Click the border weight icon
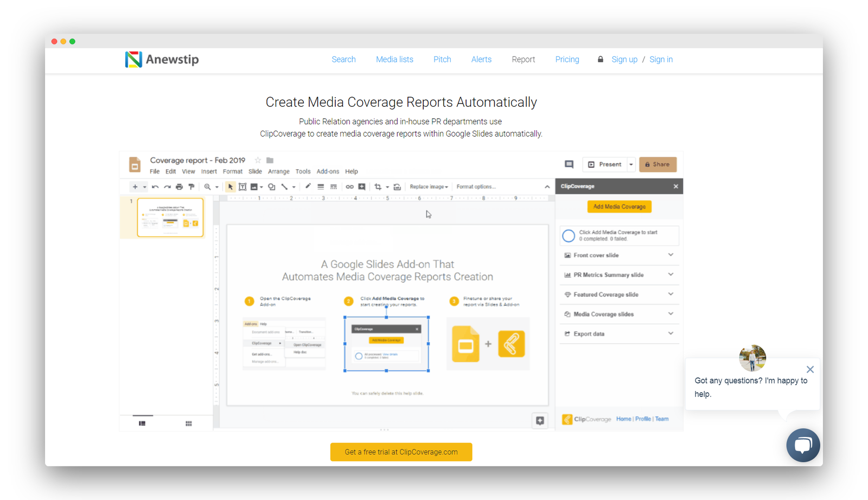The height and width of the screenshot is (500, 868). click(x=321, y=187)
